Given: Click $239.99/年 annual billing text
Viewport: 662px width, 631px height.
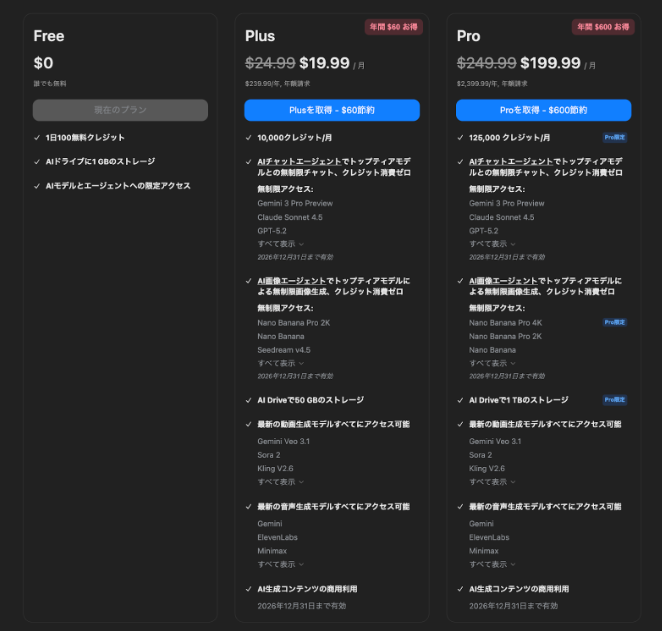Looking at the screenshot, I should tap(277, 84).
